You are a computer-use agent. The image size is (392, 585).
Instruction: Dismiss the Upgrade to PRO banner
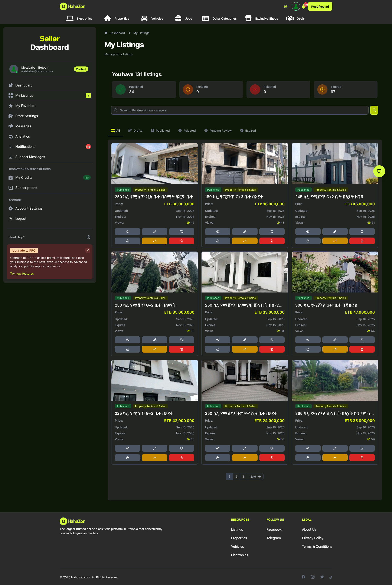[88, 251]
